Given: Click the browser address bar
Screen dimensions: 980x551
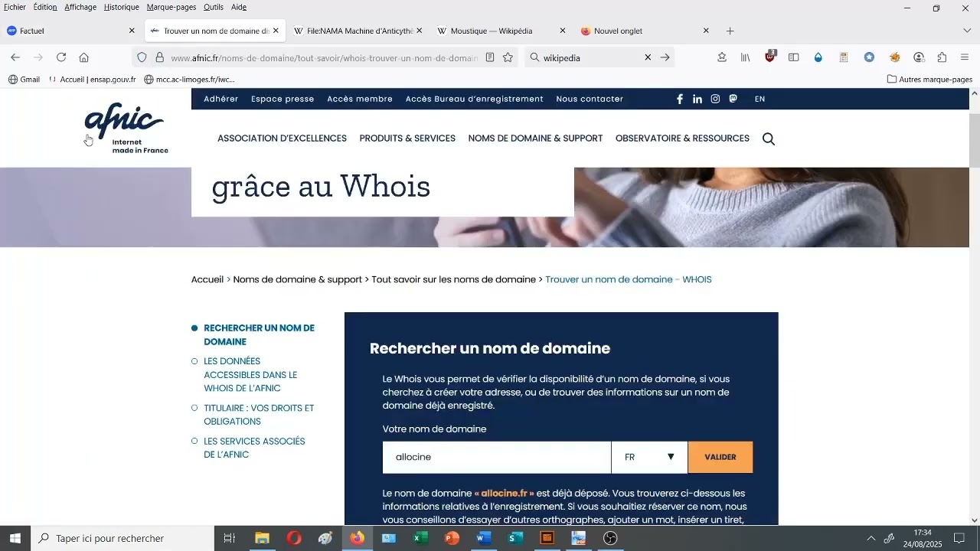Looking at the screenshot, I should tap(325, 57).
